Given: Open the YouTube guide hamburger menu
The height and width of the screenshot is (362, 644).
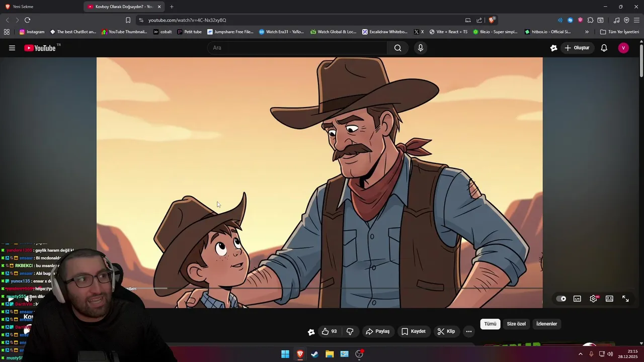Looking at the screenshot, I should click(12, 48).
